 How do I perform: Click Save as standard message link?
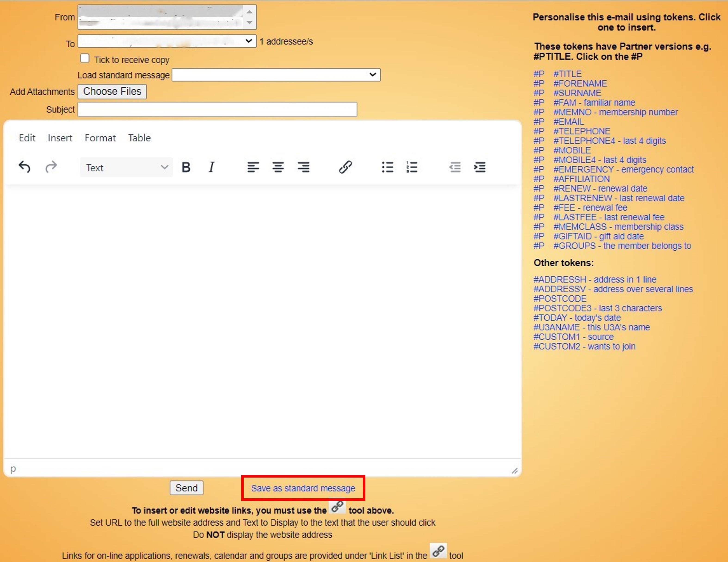(303, 488)
